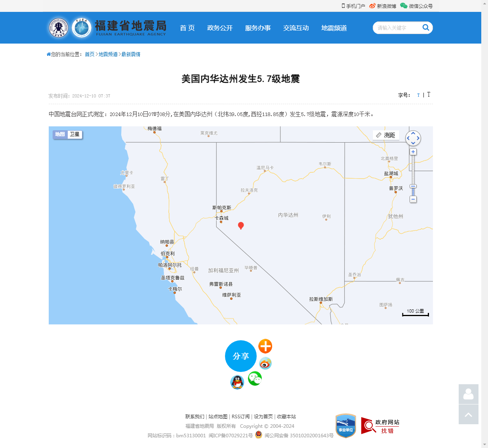
Task: Enable the distance measuring tool (测距)
Action: (x=386, y=135)
